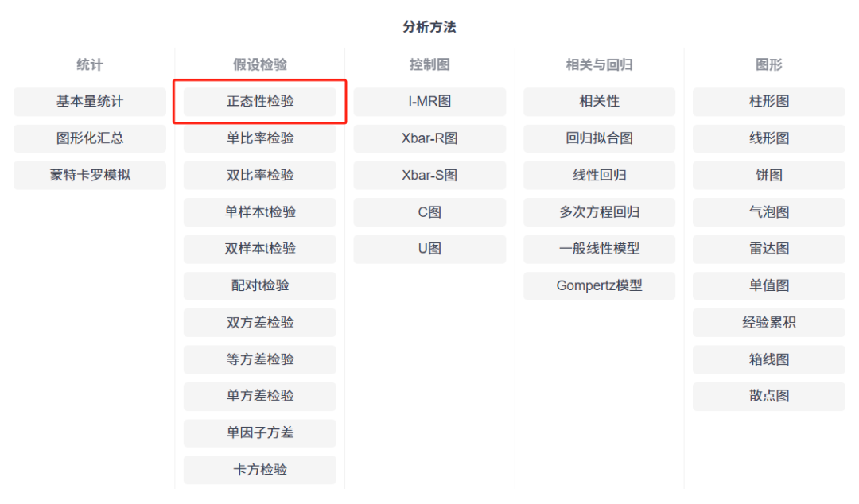
Task: Choose Gompertz模型 option
Action: (599, 285)
